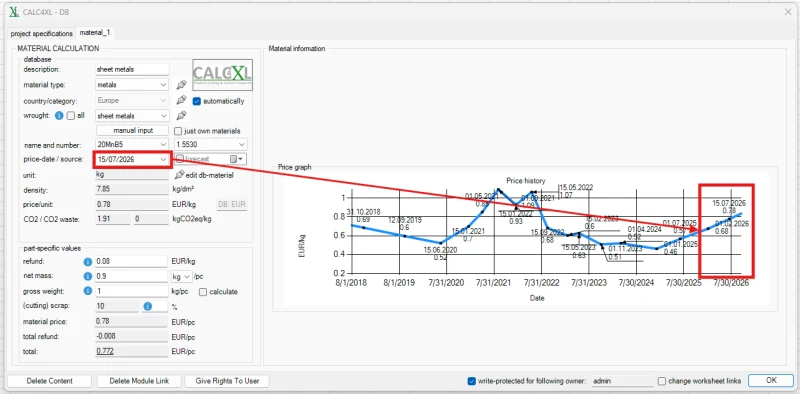
Task: Click the CO2 waste value 0
Action: coord(150,219)
